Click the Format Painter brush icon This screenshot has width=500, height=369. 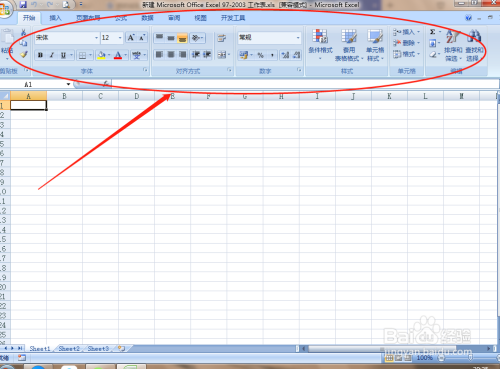tap(23, 54)
